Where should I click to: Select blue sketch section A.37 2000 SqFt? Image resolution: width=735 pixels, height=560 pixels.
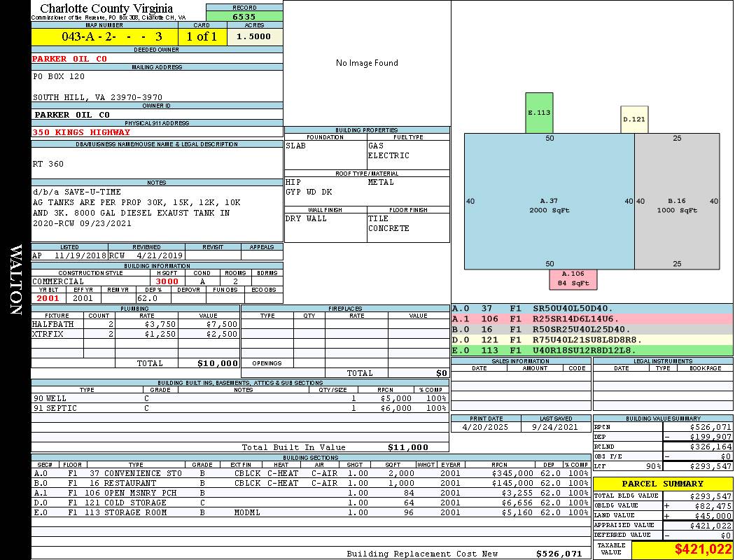coord(549,205)
